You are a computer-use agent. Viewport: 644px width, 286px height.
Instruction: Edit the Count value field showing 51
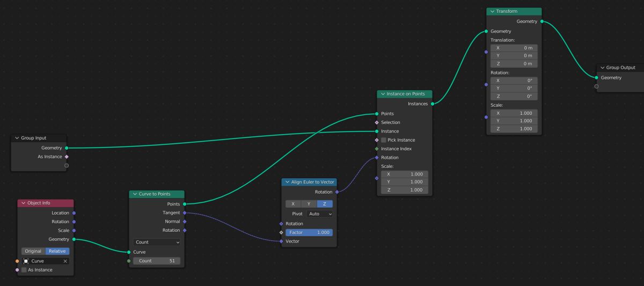click(157, 261)
